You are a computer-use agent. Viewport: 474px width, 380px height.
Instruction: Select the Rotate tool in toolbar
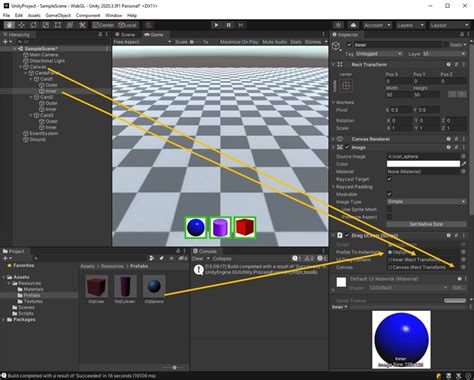click(33, 25)
